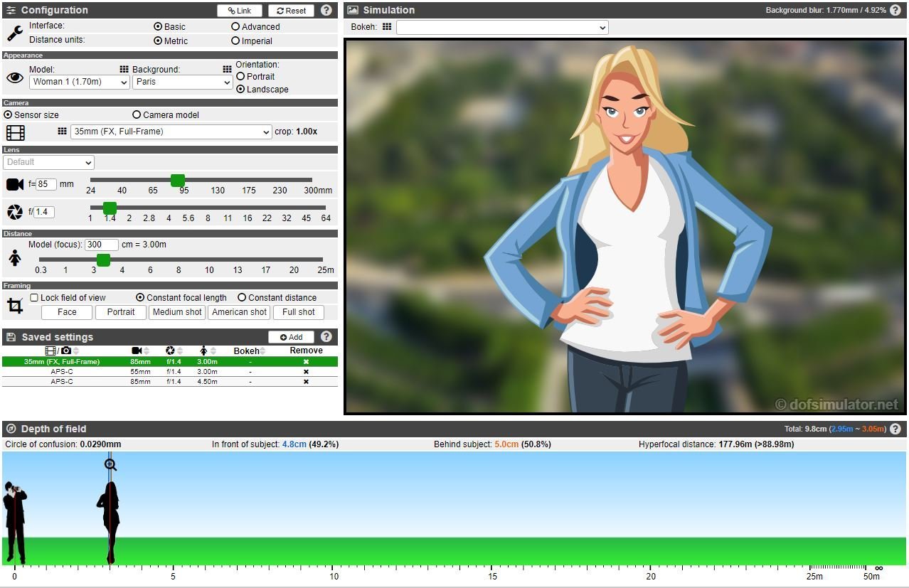Enable the Lock field of view checkbox
This screenshot has width=909, height=588.
click(33, 297)
